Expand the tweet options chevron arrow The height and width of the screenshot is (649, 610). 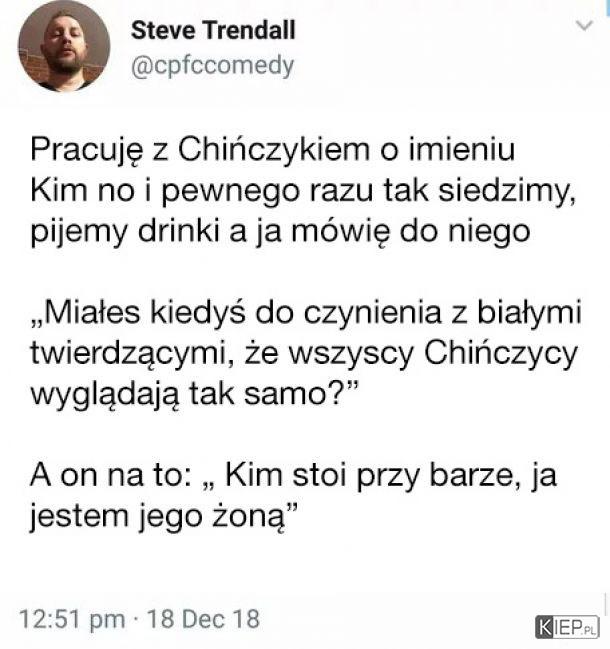584,26
